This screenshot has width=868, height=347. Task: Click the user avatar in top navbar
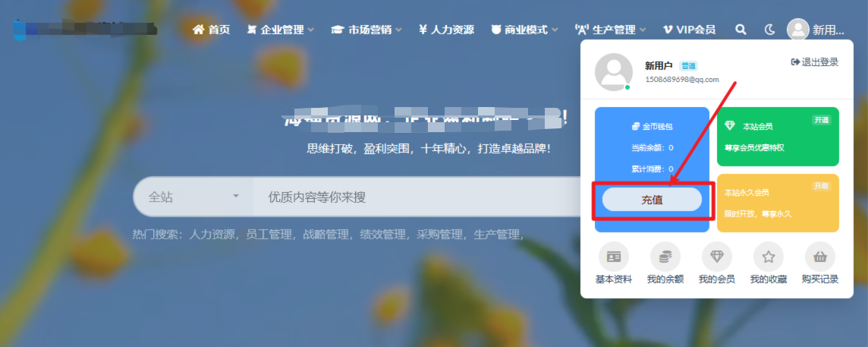tap(797, 30)
